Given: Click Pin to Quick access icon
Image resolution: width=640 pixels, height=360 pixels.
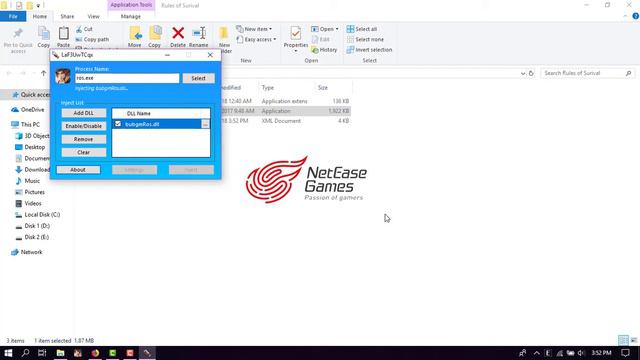Looking at the screenshot, I should coord(18,33).
